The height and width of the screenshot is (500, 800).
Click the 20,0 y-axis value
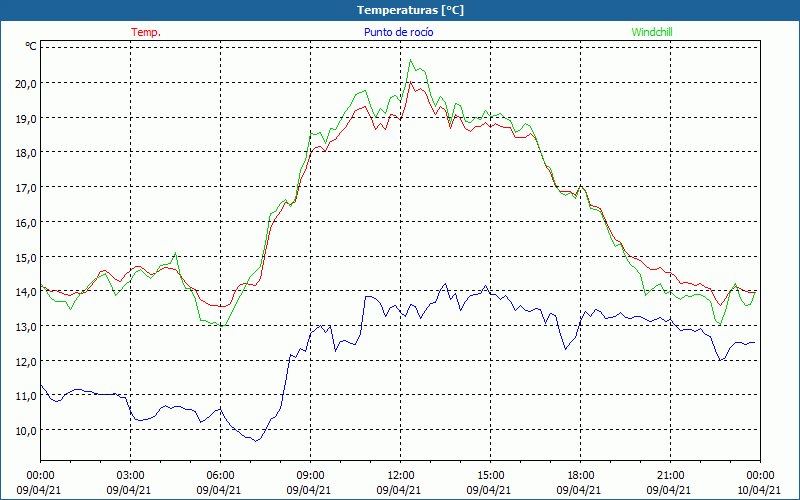click(x=26, y=84)
